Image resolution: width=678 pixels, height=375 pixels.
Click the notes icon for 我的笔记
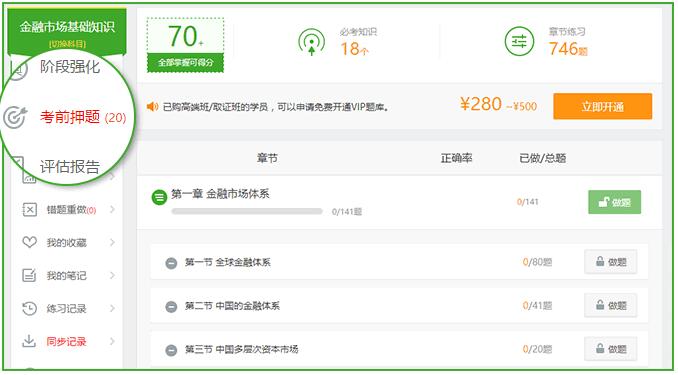pyautogui.click(x=29, y=275)
